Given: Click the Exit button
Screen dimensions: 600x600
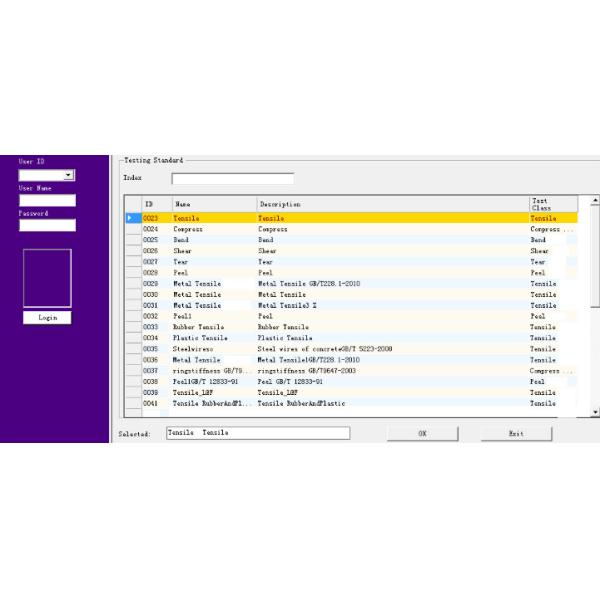Looking at the screenshot, I should tap(516, 433).
